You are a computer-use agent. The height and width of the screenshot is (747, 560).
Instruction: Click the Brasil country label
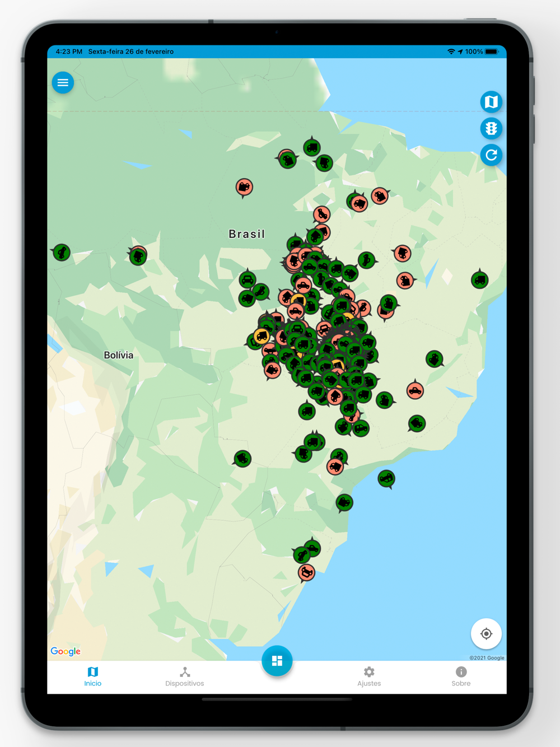[247, 234]
